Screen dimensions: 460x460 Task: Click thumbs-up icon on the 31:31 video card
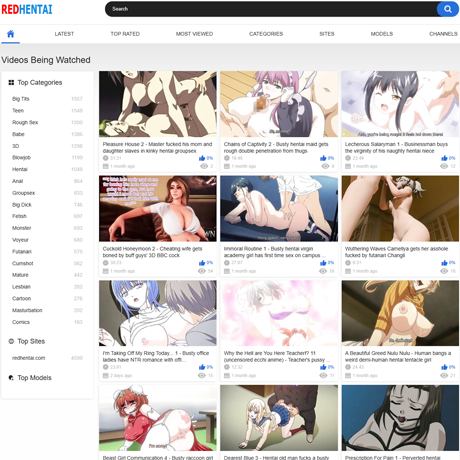(x=202, y=158)
